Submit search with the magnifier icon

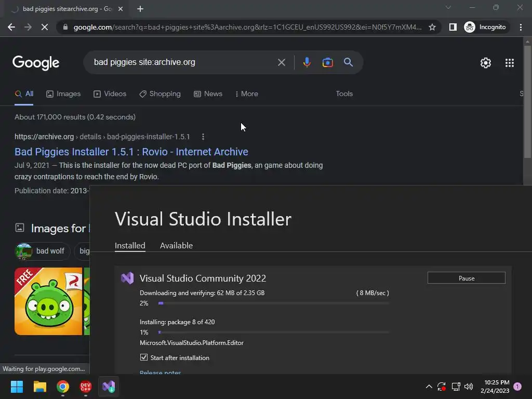click(348, 62)
